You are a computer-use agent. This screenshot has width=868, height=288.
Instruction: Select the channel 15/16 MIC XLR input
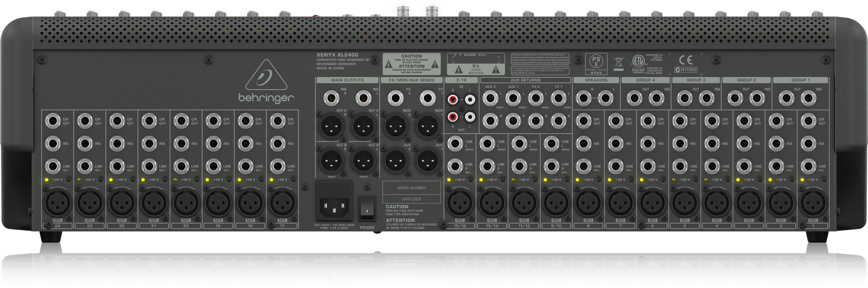pos(460,202)
